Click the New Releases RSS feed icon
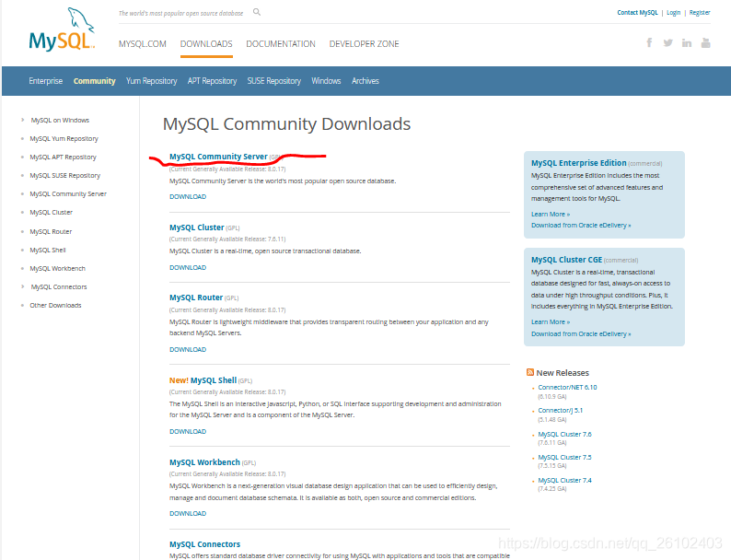This screenshot has width=731, height=560. [x=530, y=372]
